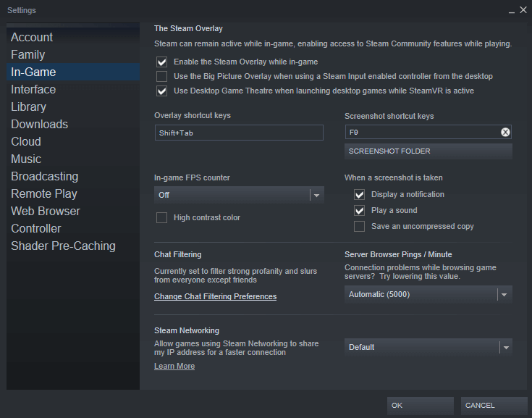Viewport: 532px width, 418px height.
Task: Toggle Enable the Steam Overlay while in-game
Action: [161, 62]
